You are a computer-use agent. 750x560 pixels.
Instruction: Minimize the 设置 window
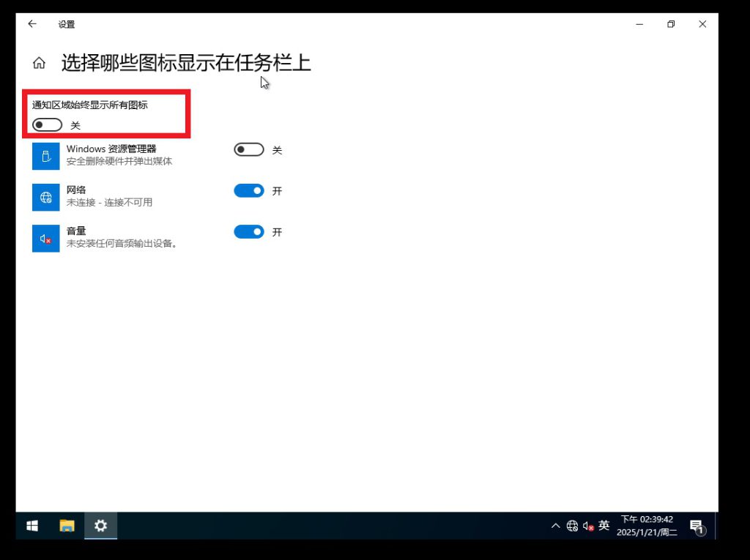pos(639,24)
